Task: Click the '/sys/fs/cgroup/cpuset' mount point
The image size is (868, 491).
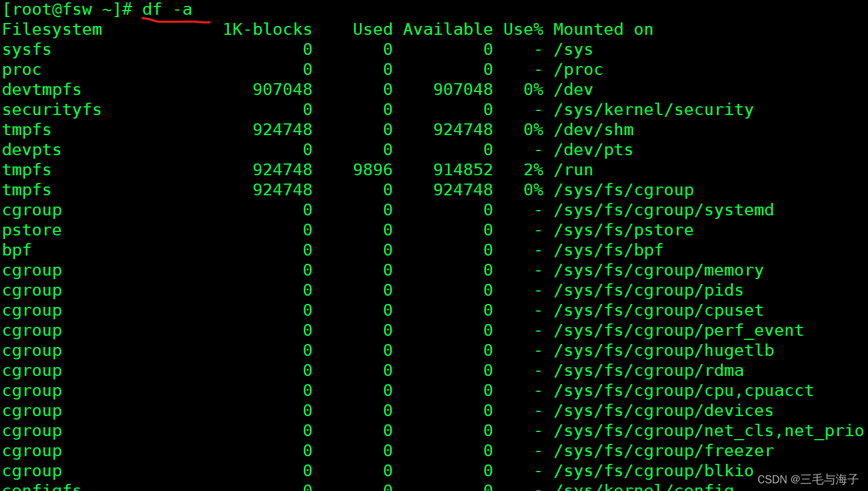Action: point(659,310)
